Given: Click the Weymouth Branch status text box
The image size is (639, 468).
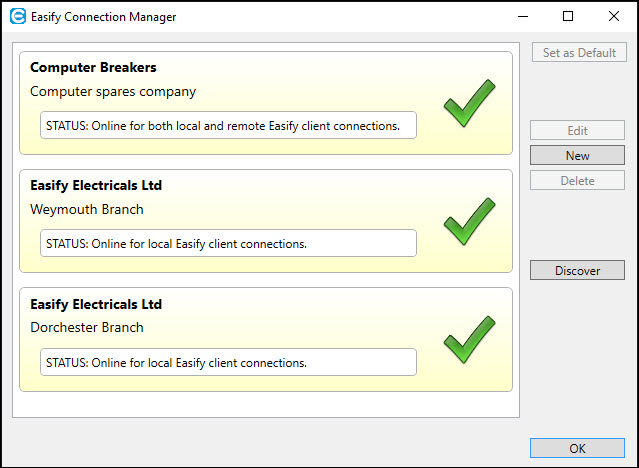Looking at the screenshot, I should click(x=228, y=243).
